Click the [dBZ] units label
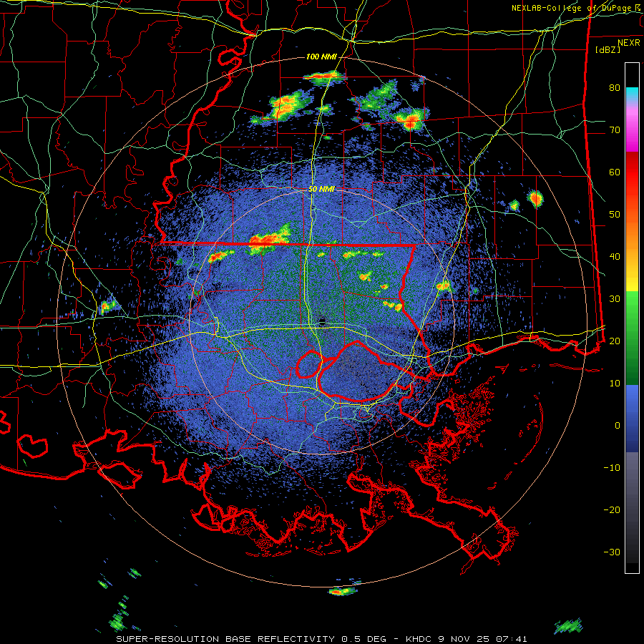644x644 pixels. coord(608,50)
